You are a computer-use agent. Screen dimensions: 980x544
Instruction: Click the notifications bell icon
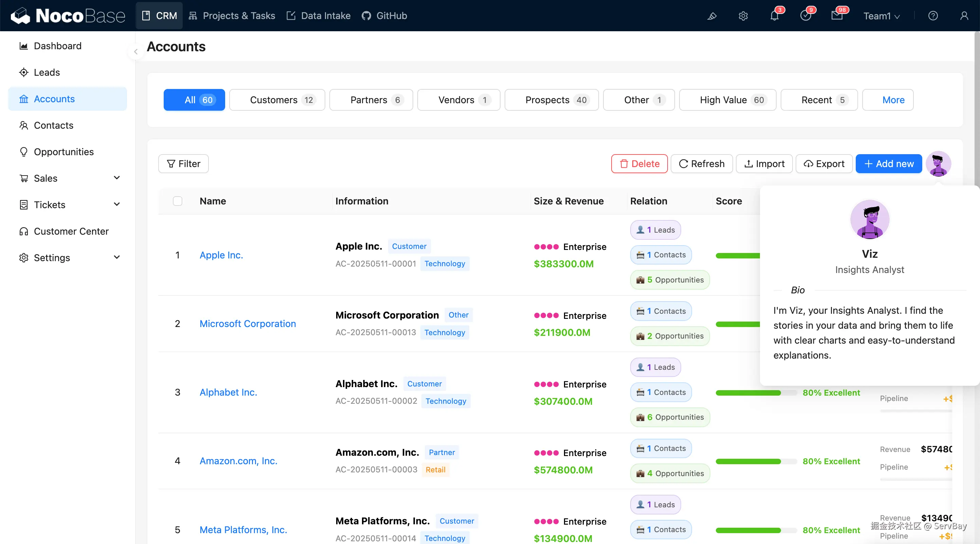(774, 16)
